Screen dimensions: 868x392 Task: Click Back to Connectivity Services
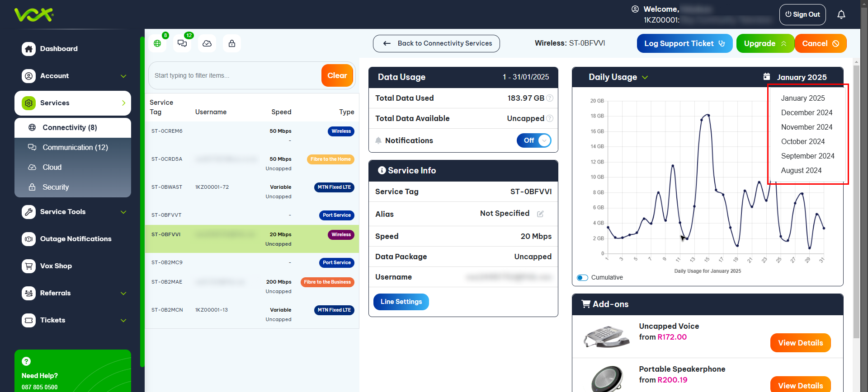(x=436, y=44)
